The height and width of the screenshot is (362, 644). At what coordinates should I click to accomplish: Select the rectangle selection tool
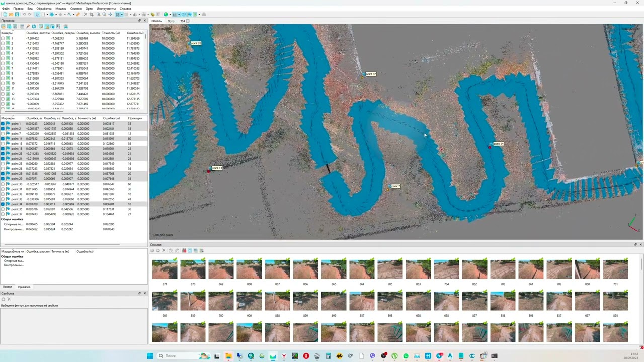43,14
